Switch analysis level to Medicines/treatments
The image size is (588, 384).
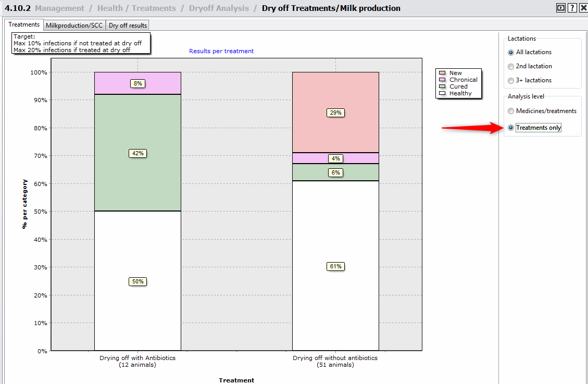[511, 111]
